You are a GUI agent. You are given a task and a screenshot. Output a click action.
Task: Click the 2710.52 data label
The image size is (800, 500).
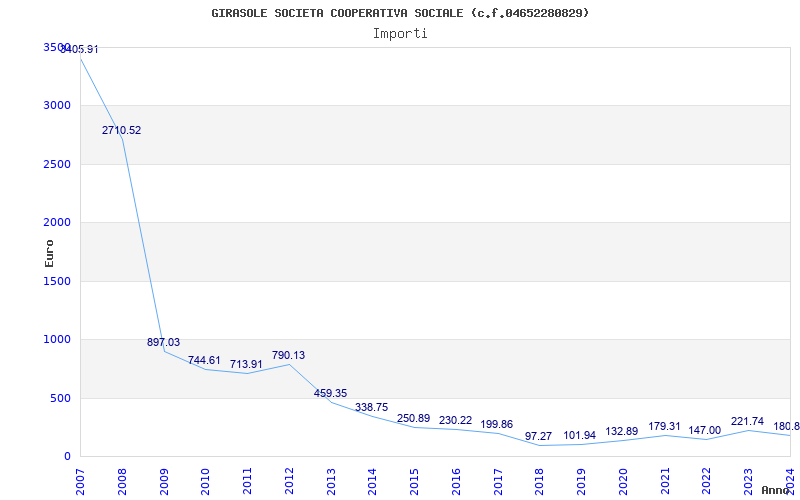pyautogui.click(x=121, y=131)
